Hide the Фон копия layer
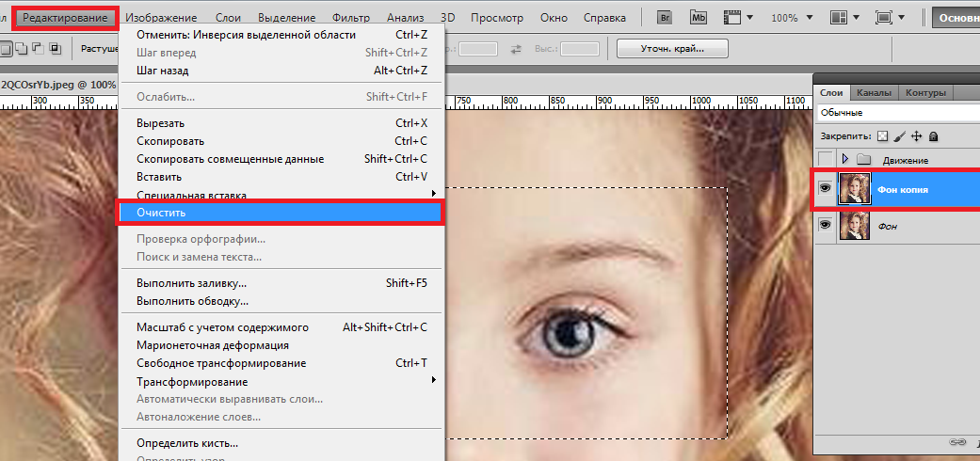Viewport: 980px width, 461px height. tap(826, 188)
